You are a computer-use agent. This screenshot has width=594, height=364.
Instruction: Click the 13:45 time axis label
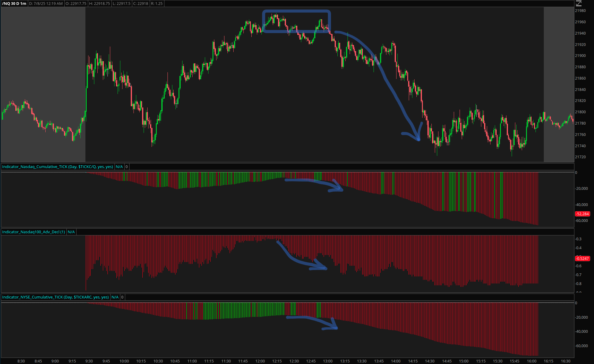379,361
